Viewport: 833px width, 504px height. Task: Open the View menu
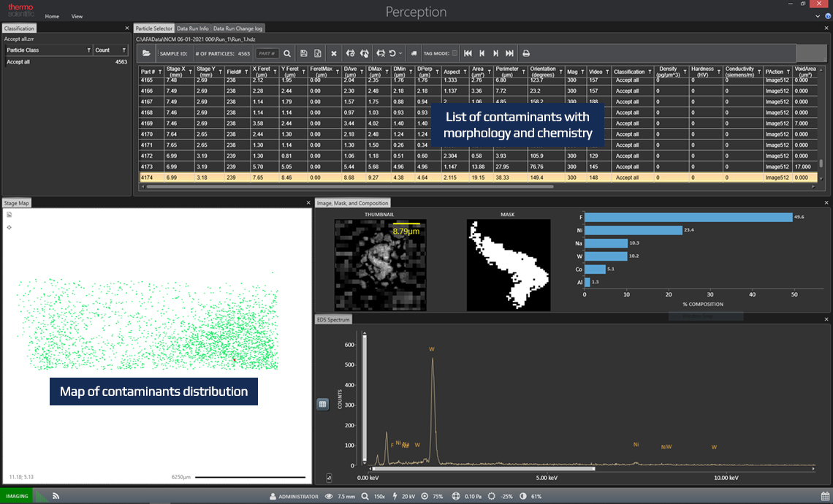tap(77, 17)
